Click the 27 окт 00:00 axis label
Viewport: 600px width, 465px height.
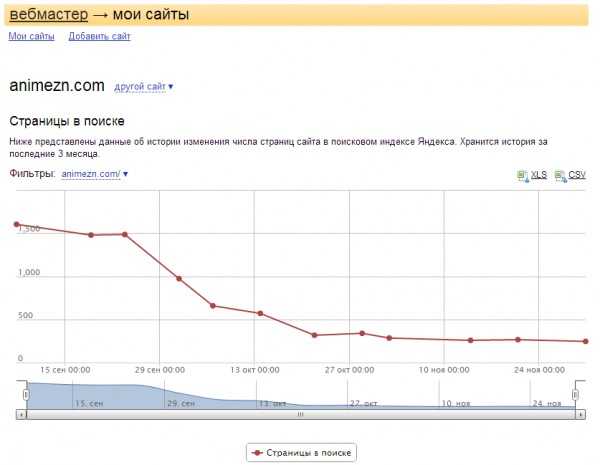(349, 370)
